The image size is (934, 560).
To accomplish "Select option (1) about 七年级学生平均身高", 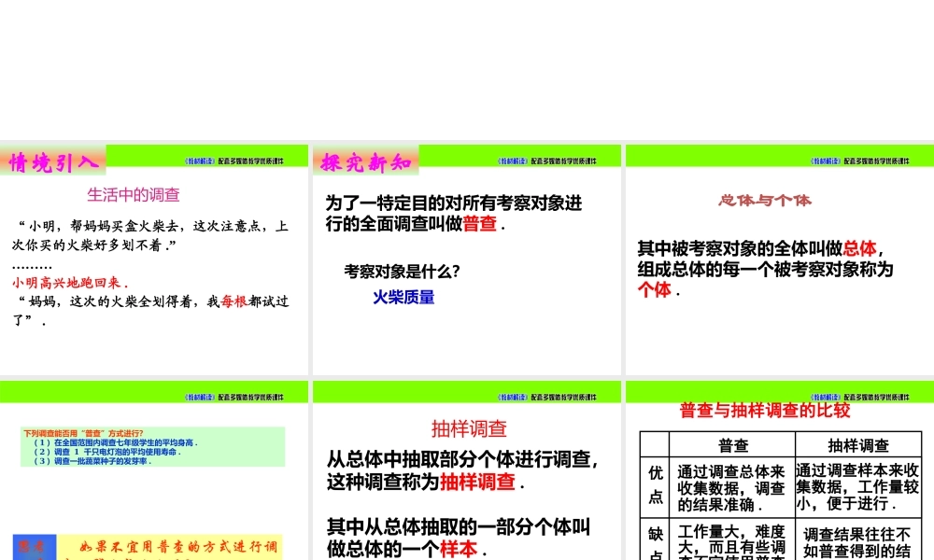I will click(117, 441).
